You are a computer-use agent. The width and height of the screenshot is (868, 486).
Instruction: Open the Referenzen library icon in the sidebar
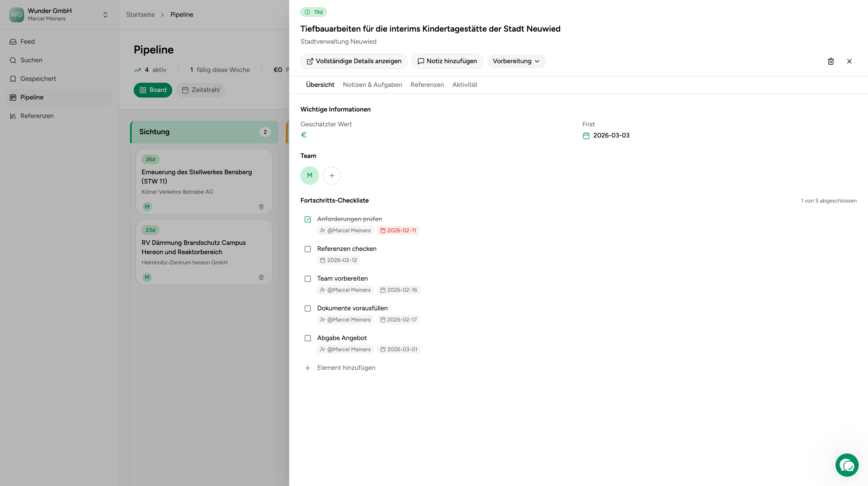pos(13,116)
